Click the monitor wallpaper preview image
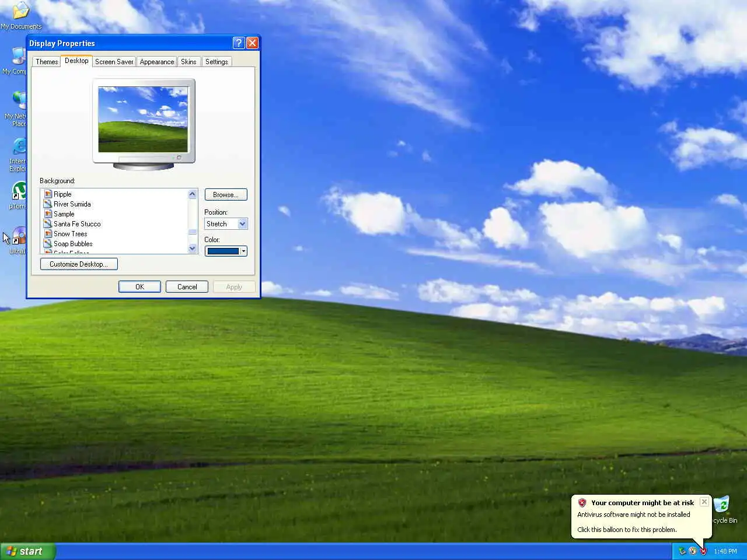 coord(143,120)
